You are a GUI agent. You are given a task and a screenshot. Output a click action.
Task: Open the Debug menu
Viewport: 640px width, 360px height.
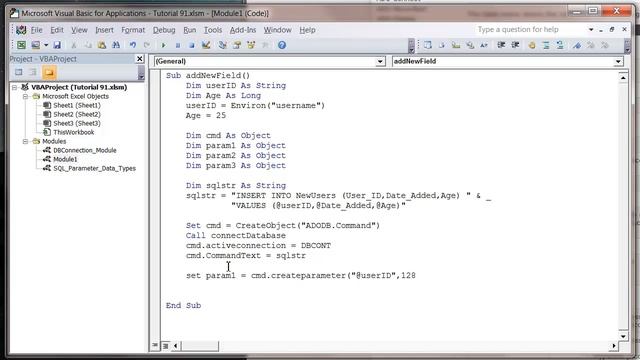point(164,30)
